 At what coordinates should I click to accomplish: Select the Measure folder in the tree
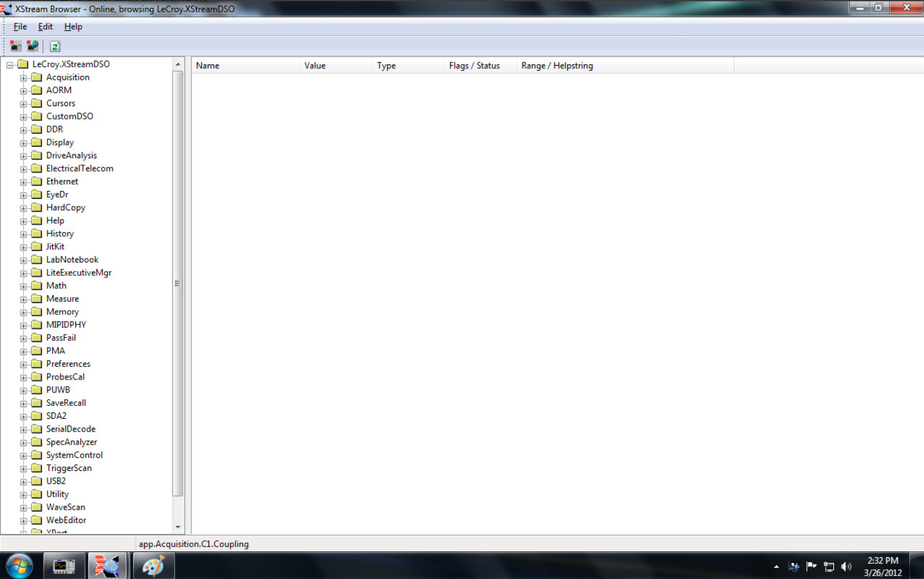click(62, 299)
